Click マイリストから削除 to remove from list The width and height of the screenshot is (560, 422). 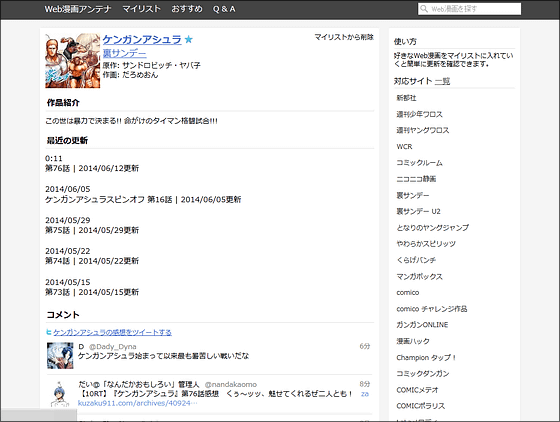[x=344, y=37]
